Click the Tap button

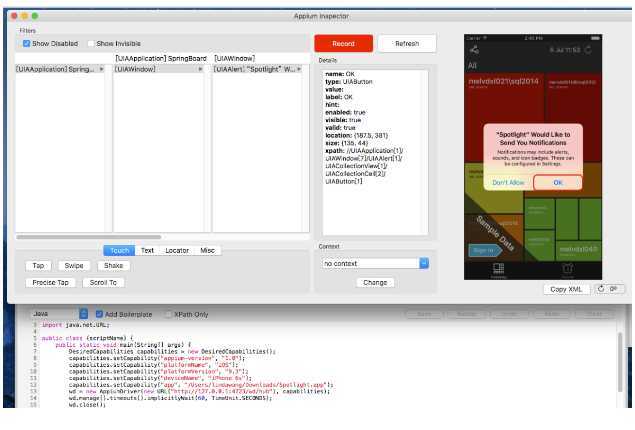click(38, 266)
